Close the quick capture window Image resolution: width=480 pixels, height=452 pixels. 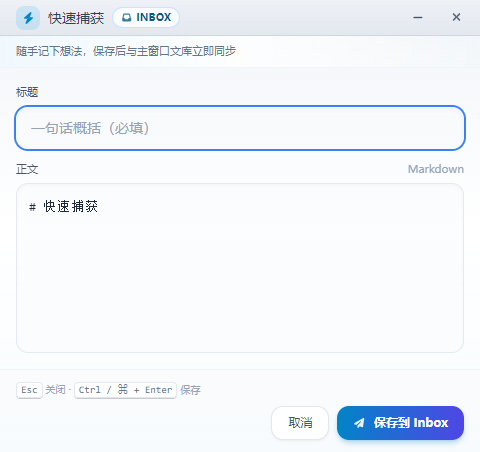click(x=456, y=17)
